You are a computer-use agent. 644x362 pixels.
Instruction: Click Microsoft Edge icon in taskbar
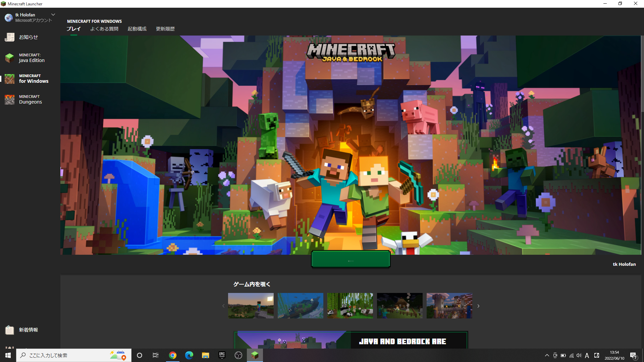189,355
